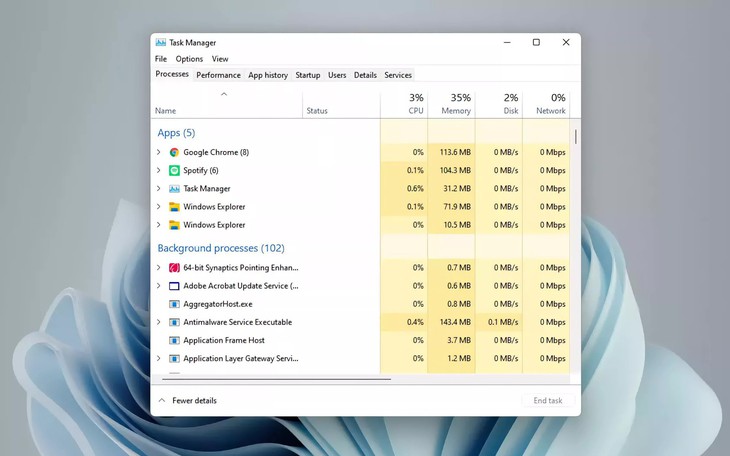The width and height of the screenshot is (730, 456).
Task: Open the View menu
Action: (x=220, y=59)
